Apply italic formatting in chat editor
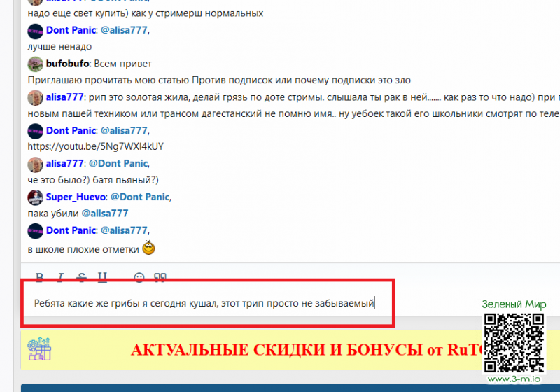560x392 pixels. click(x=61, y=277)
